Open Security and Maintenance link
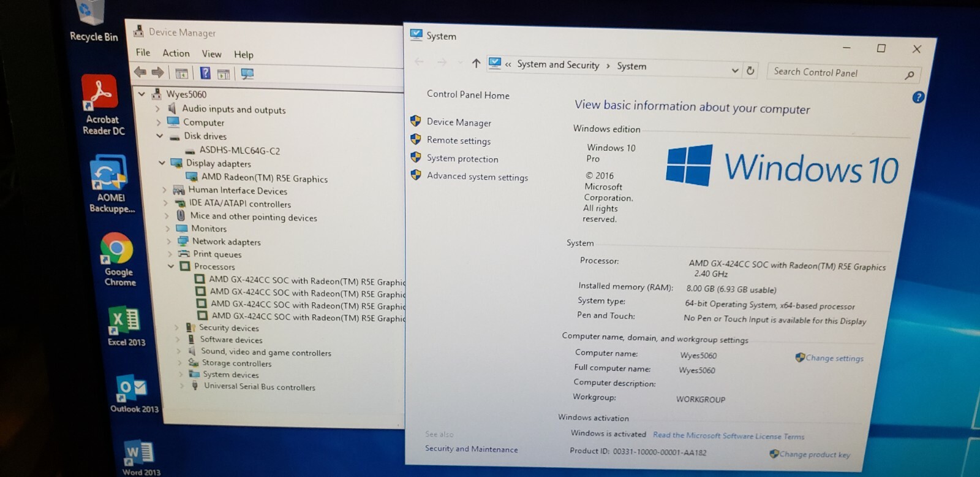980x477 pixels. pos(471,449)
